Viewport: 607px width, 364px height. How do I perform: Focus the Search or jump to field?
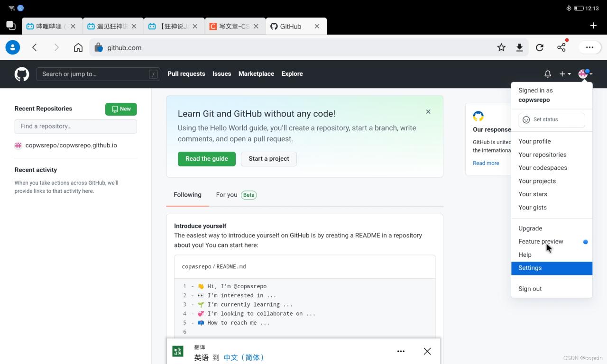pos(98,74)
